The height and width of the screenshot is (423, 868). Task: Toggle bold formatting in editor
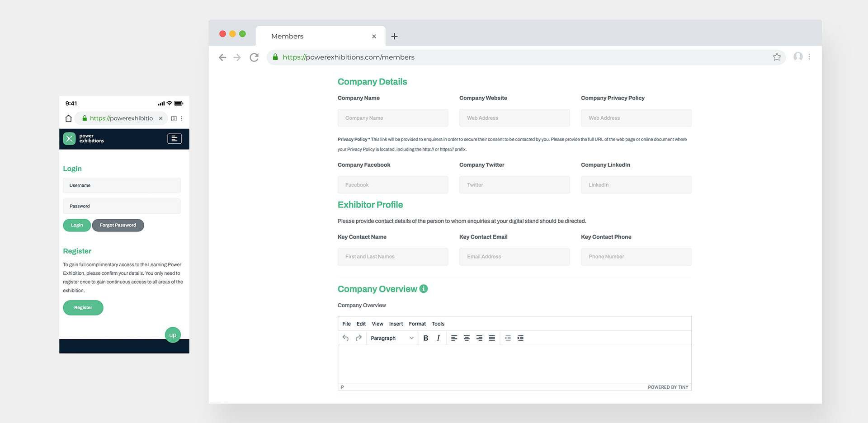[x=425, y=338]
